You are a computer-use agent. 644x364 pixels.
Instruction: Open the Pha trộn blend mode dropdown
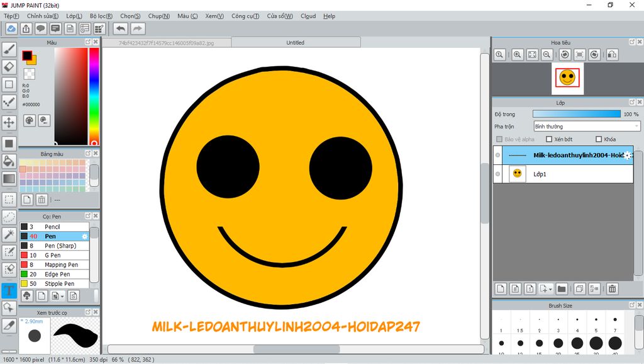[x=587, y=127]
